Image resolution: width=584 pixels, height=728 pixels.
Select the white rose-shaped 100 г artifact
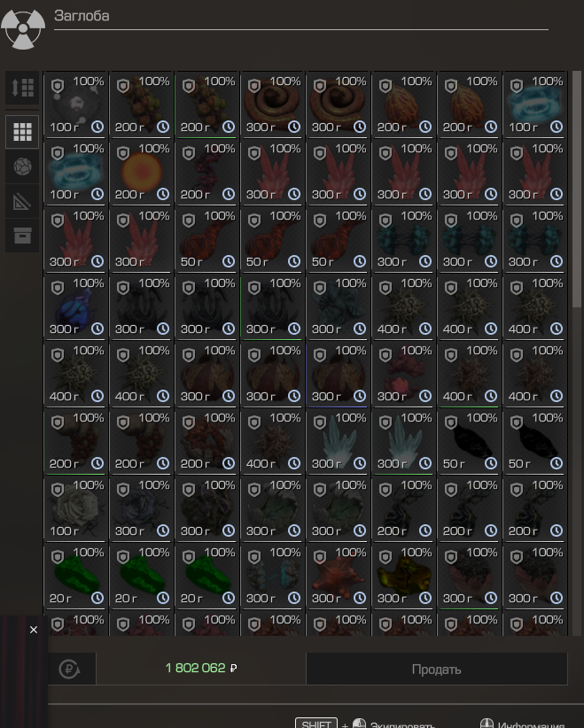[76, 508]
